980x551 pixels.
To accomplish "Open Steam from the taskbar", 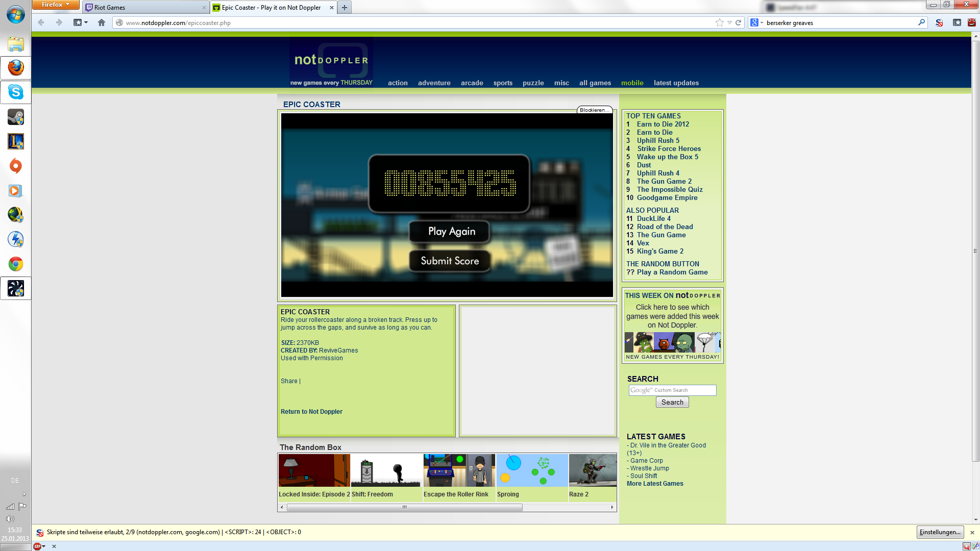I will pos(15,117).
